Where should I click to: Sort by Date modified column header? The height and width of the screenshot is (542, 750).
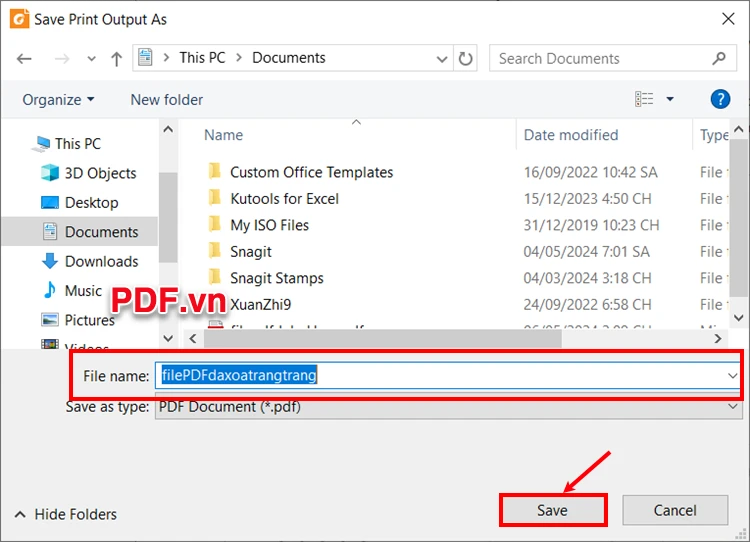pyautogui.click(x=571, y=135)
